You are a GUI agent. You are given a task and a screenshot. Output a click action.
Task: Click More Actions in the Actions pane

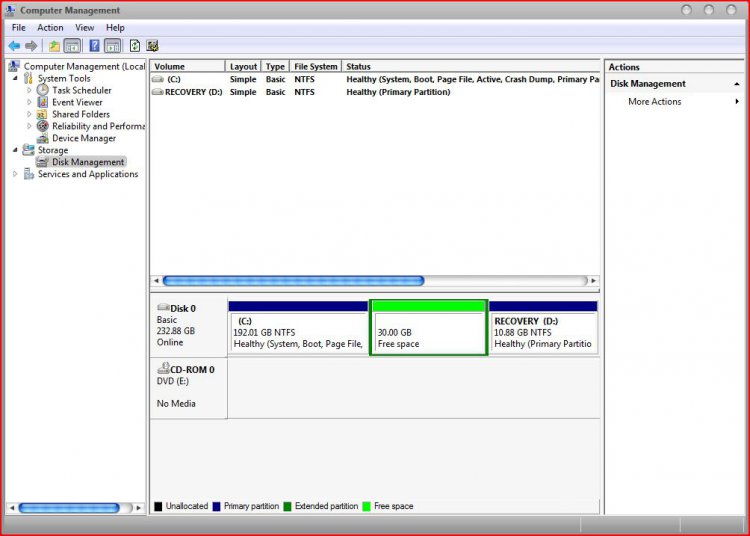coord(655,102)
